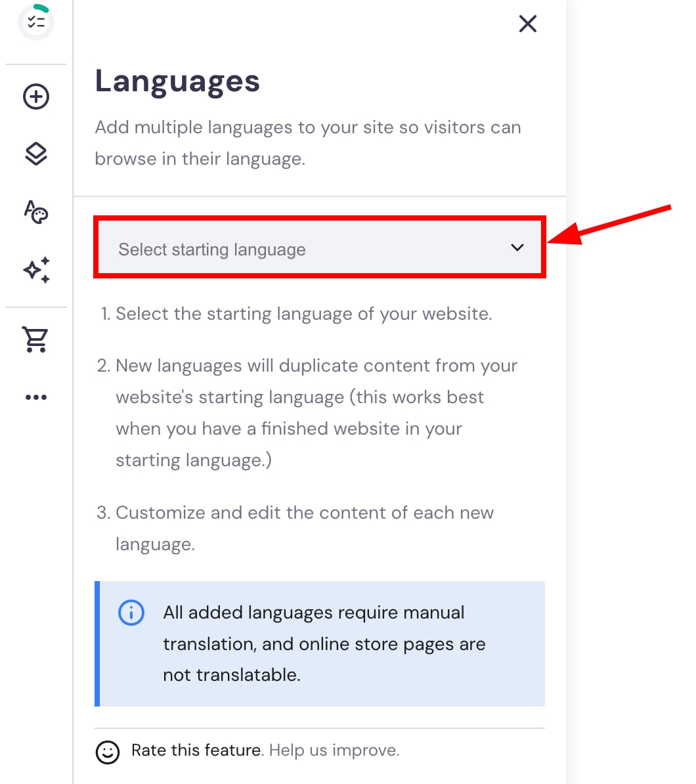Open the website sections panel icon
The height and width of the screenshot is (784, 696).
[x=35, y=154]
